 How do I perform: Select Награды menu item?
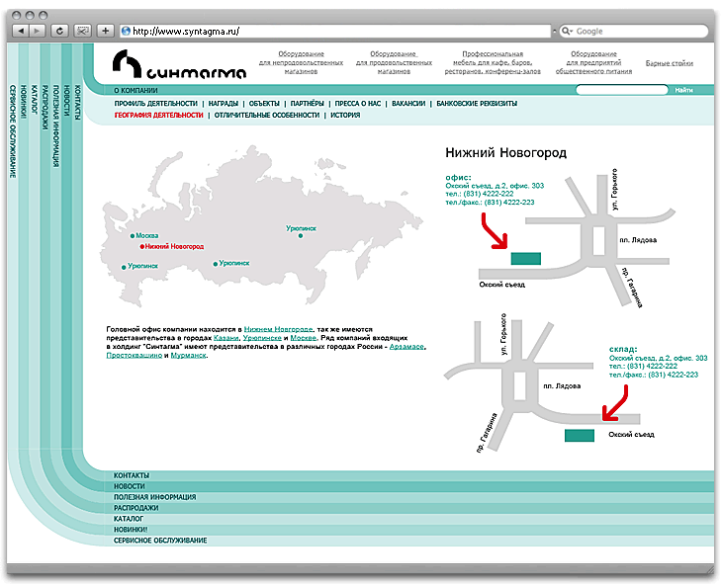tap(223, 104)
